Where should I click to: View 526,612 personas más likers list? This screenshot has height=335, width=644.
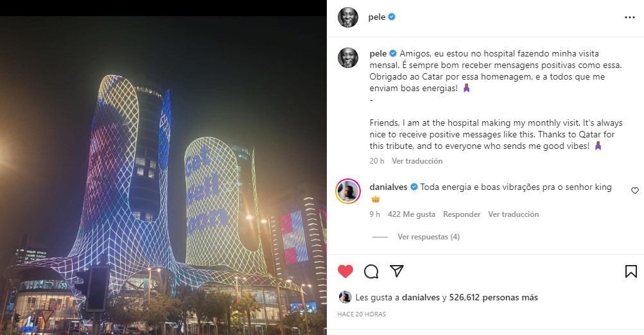[493, 297]
